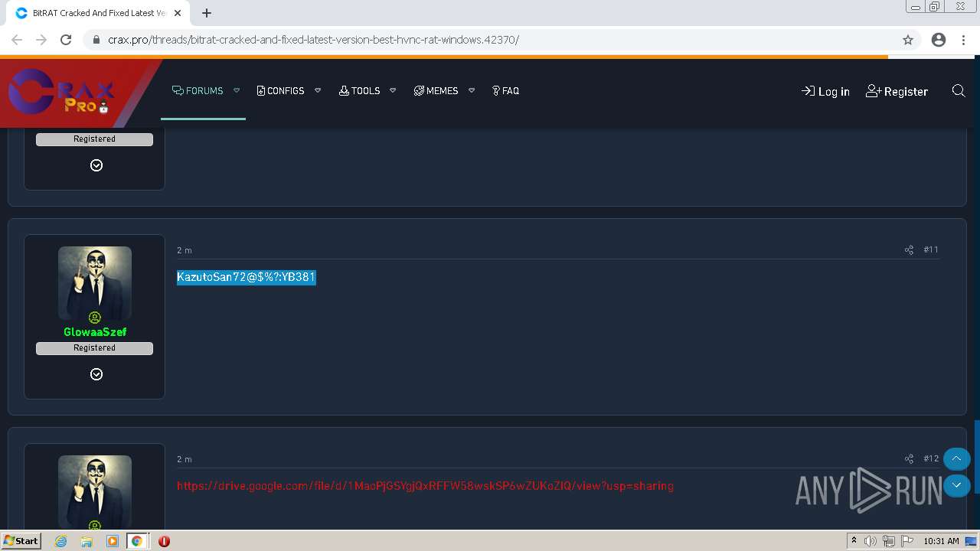Bookmark this page with the star icon
980x551 pixels.
point(908,40)
